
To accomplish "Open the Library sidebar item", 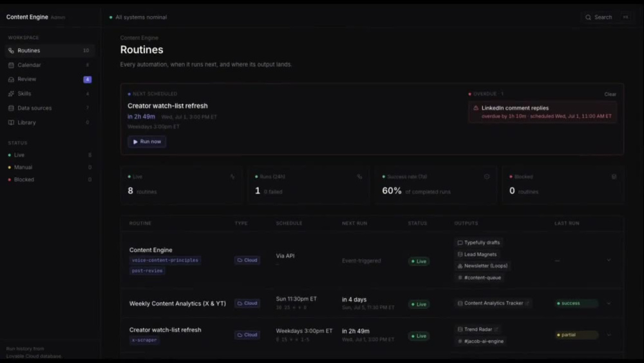I will [50, 123].
